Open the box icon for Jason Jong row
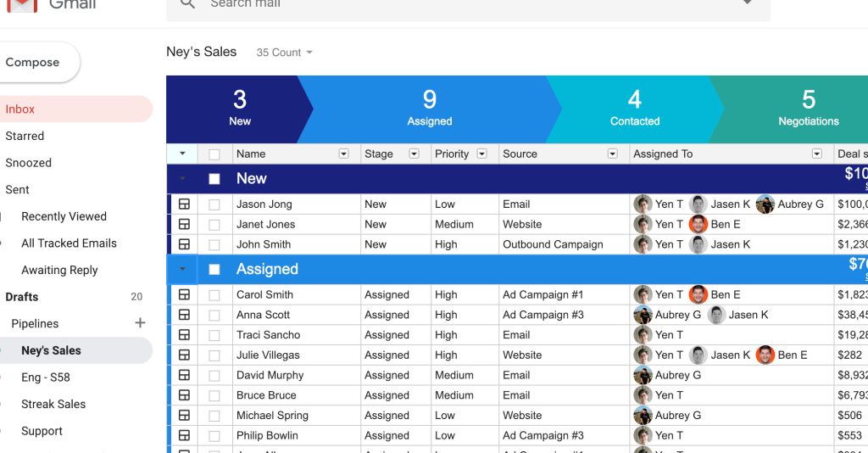 (x=184, y=204)
